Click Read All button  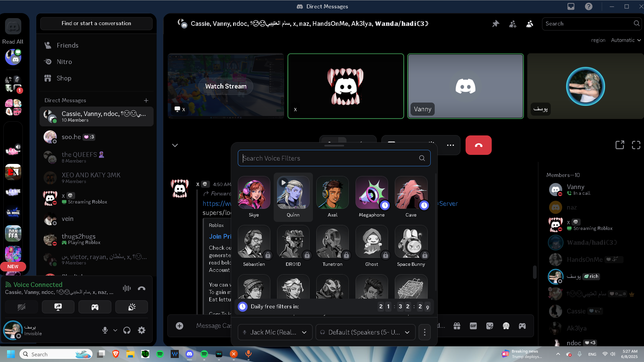click(x=13, y=42)
